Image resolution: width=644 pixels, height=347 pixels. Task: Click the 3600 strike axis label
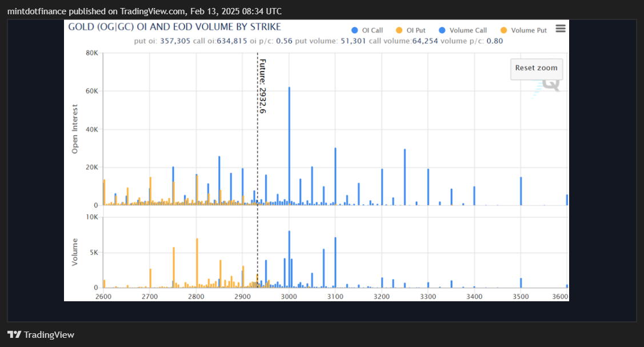pos(560,297)
